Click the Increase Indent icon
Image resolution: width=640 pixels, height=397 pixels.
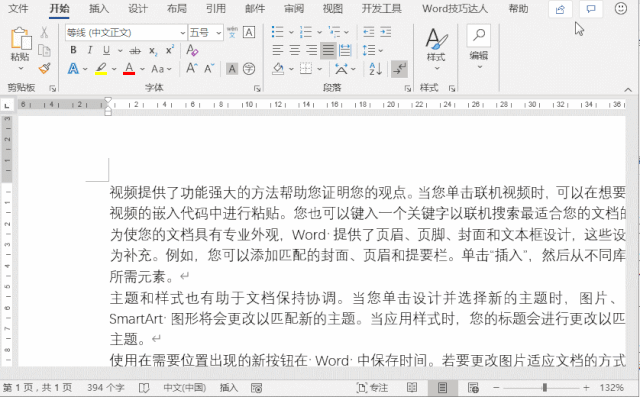point(386,32)
